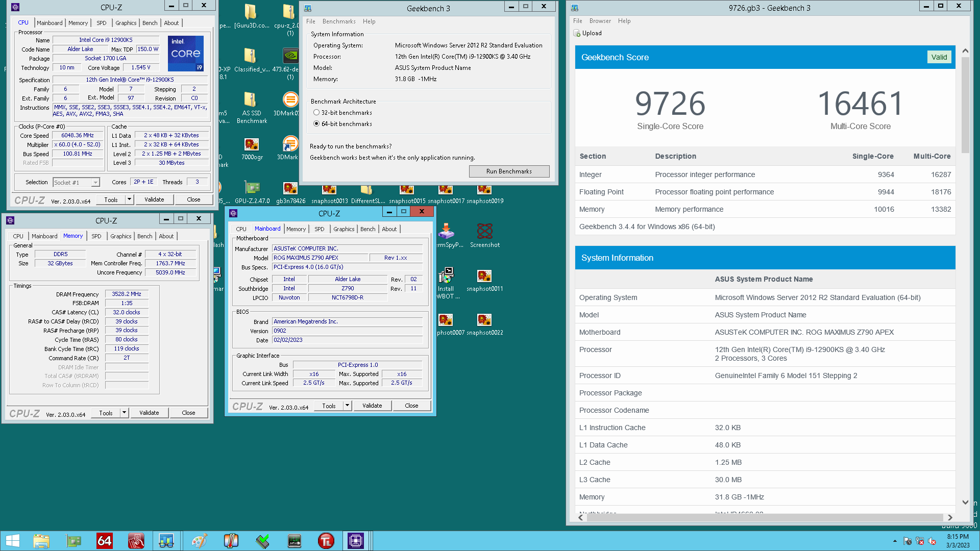Click Tools button in the Mainboard window
This screenshot has width=980, height=551.
[x=329, y=406]
